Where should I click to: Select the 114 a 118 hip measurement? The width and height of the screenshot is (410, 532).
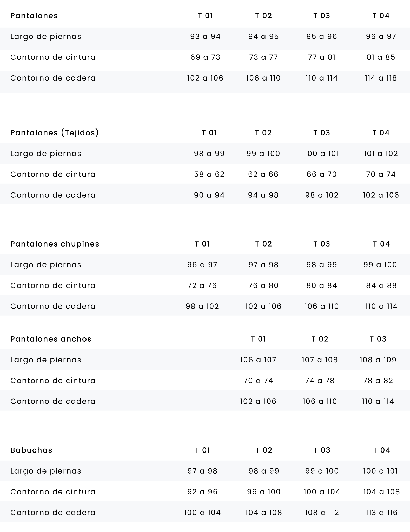[381, 78]
